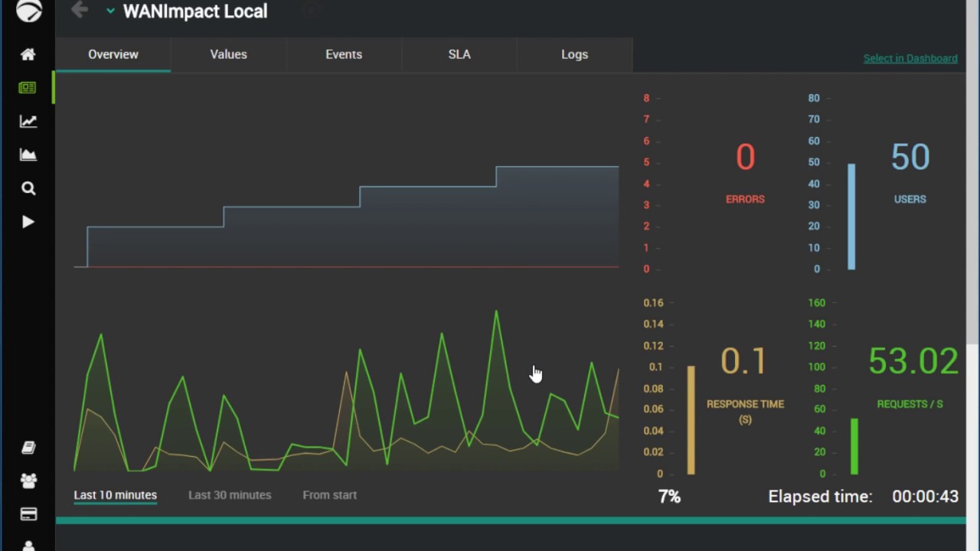Switch to the Values tab
Viewport: 980px width, 551px height.
pos(228,54)
